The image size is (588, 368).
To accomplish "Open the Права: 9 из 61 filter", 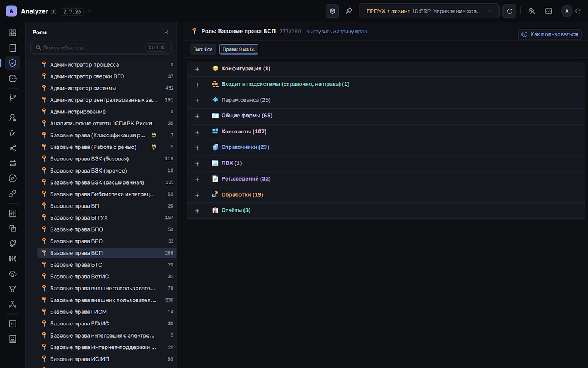I will [238, 49].
